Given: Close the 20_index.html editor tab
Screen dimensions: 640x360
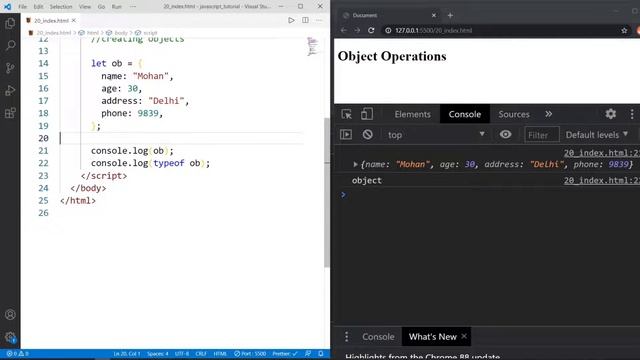Looking at the screenshot, I should pyautogui.click(x=74, y=20).
